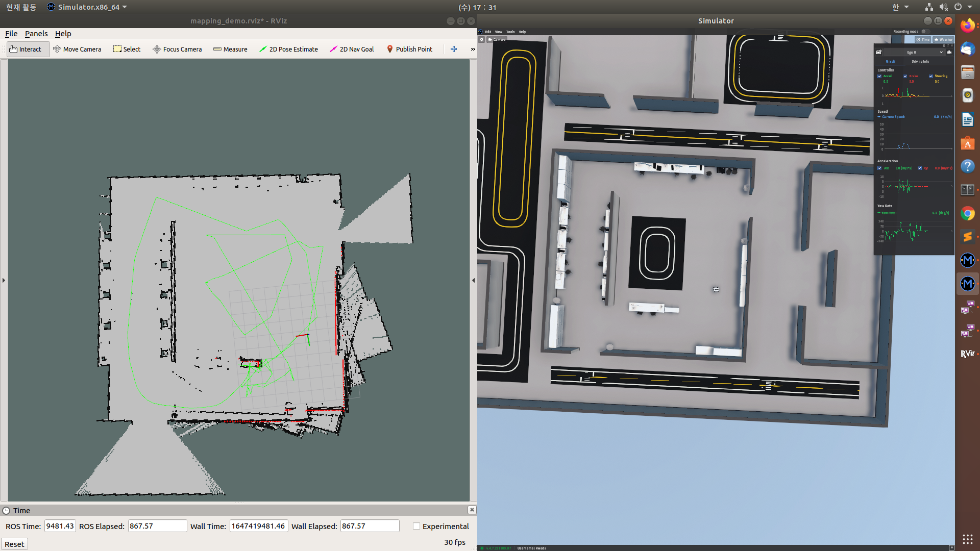The height and width of the screenshot is (551, 980).
Task: Uncheck the Accel controller checkbox
Action: pyautogui.click(x=879, y=76)
